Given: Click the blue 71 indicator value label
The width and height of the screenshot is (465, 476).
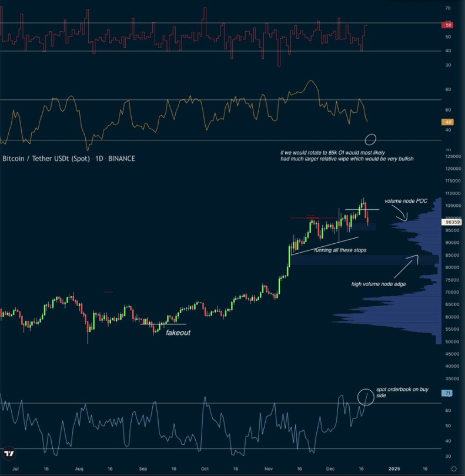Looking at the screenshot, I should [x=447, y=393].
